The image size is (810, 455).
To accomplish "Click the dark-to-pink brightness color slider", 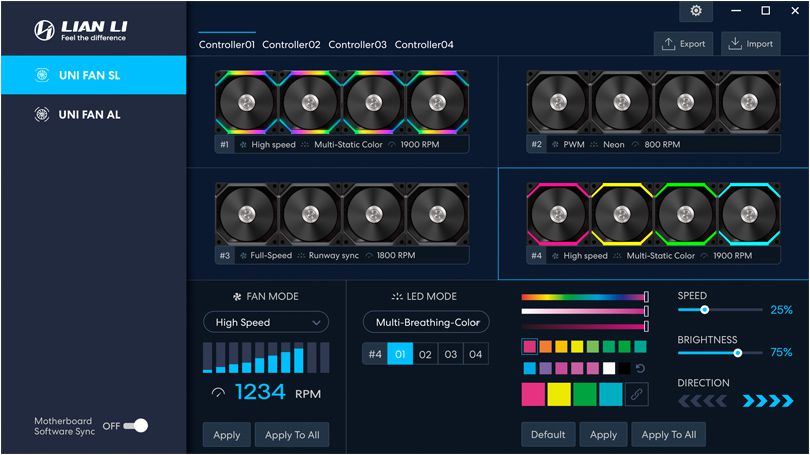I will (584, 326).
